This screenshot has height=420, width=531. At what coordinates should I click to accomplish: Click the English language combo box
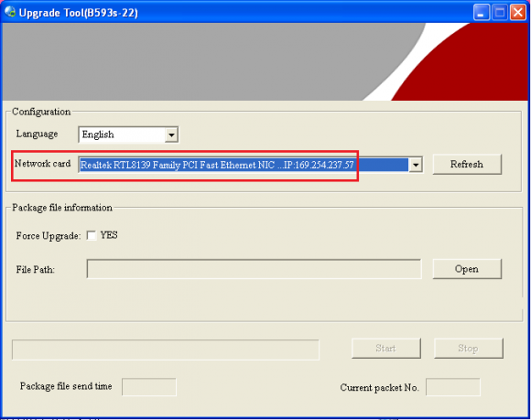pyautogui.click(x=128, y=135)
